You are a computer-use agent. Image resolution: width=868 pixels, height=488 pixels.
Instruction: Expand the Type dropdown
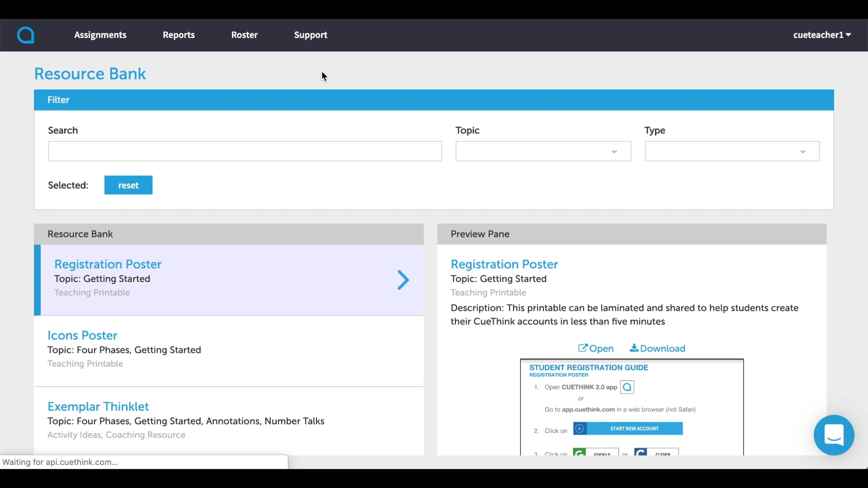tap(732, 151)
